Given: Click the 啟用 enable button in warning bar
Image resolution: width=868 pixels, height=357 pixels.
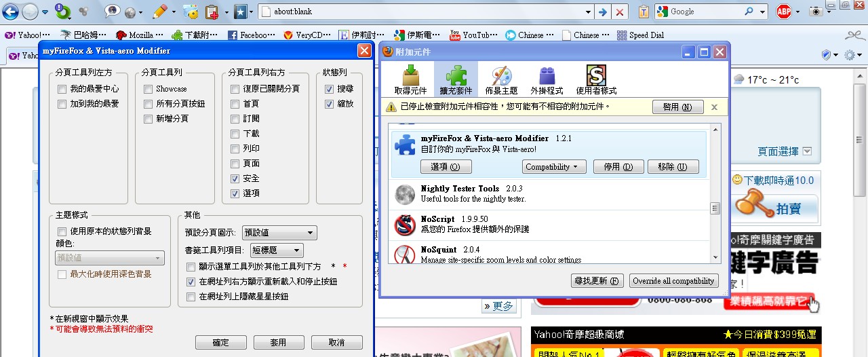Looking at the screenshot, I should pyautogui.click(x=677, y=107).
